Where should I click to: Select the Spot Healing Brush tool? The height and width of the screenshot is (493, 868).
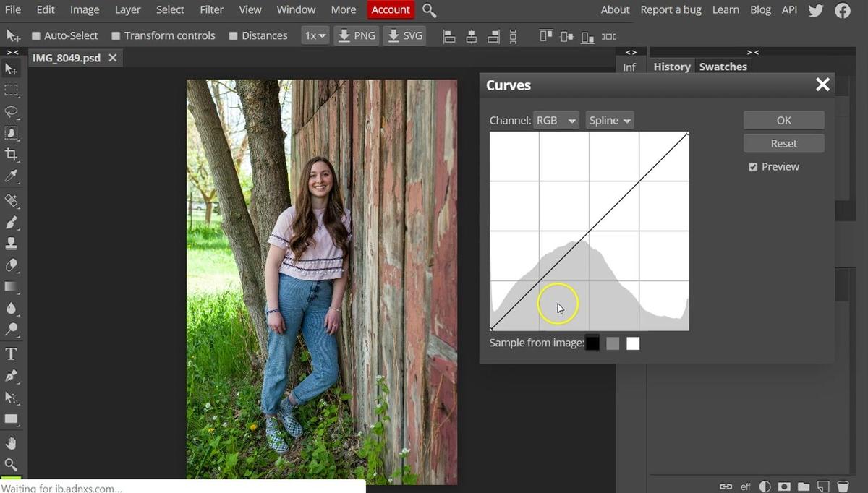pos(12,200)
